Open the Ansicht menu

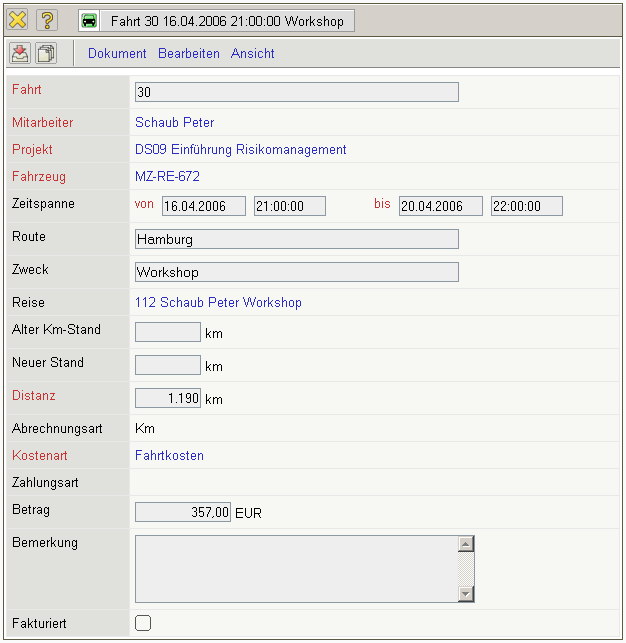tap(253, 53)
